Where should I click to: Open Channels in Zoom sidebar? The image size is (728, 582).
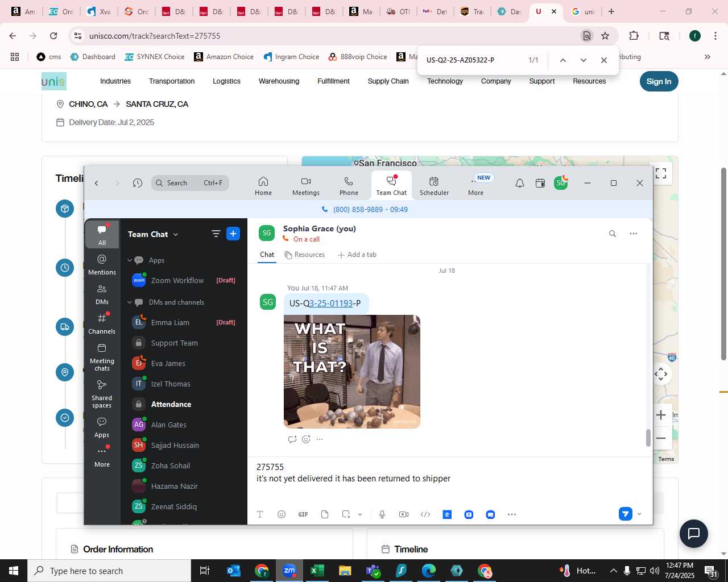(x=102, y=323)
